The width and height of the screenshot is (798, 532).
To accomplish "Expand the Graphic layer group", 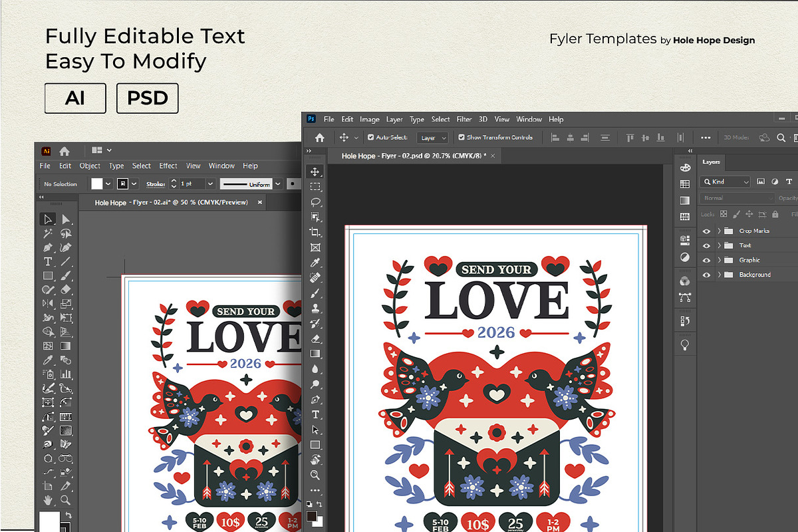I will [719, 260].
